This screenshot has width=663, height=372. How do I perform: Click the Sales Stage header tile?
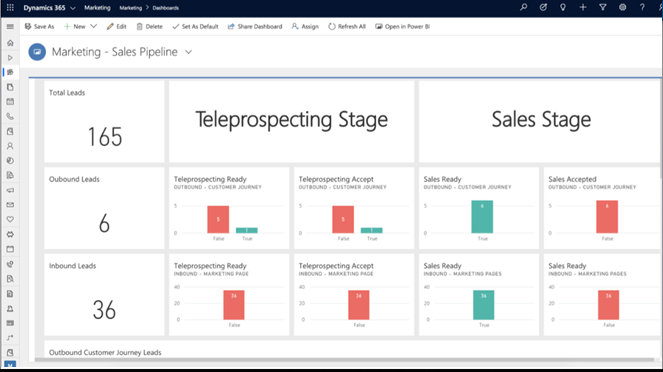(x=540, y=122)
